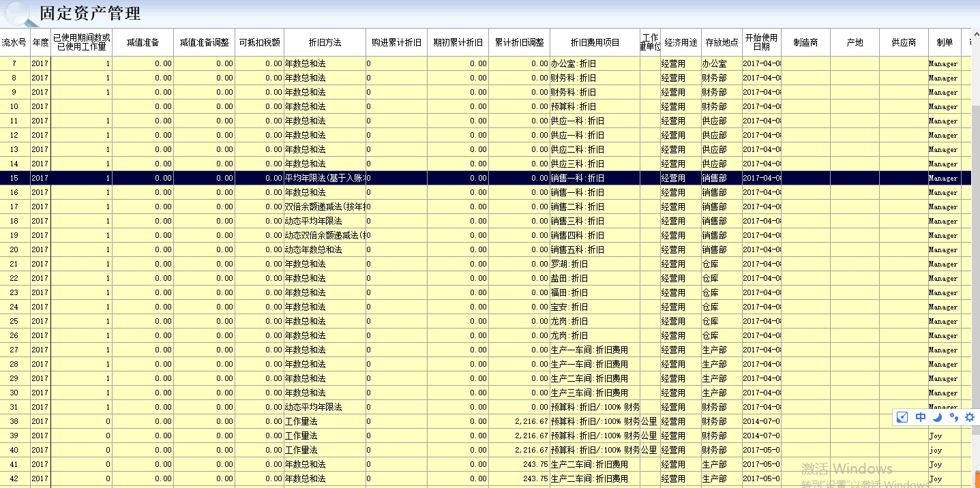
Task: Select the row with serial number 42
Action: (485, 478)
